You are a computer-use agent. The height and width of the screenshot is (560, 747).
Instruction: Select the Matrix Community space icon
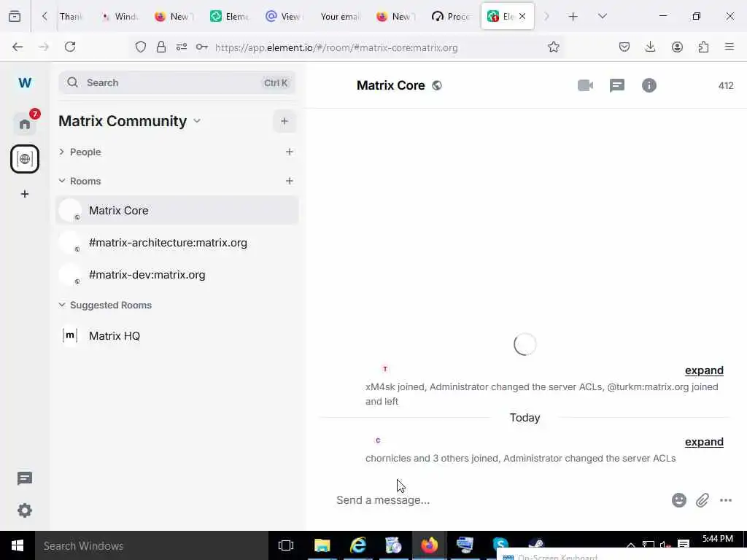pyautogui.click(x=25, y=159)
